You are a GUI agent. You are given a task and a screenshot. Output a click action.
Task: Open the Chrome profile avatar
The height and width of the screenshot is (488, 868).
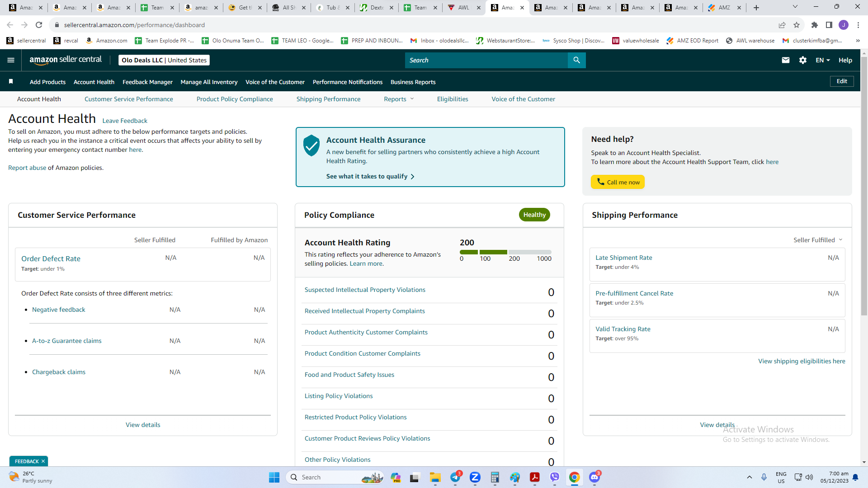pos(844,25)
